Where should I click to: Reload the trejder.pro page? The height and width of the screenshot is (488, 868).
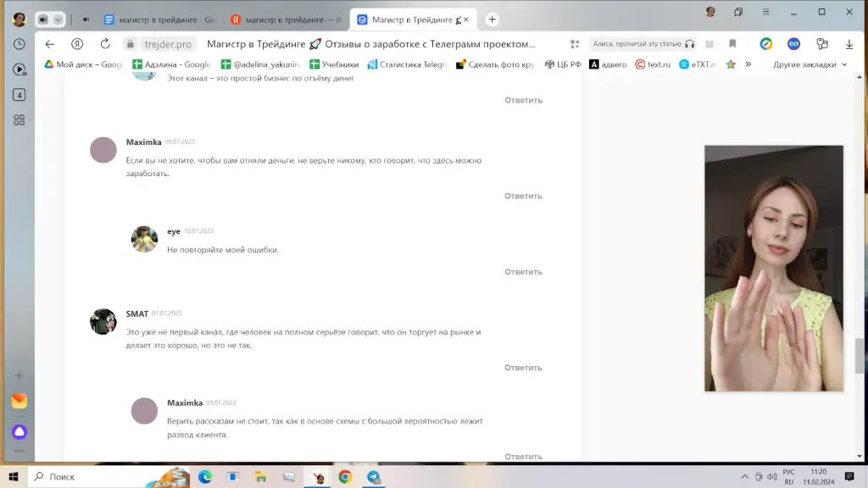tap(105, 44)
